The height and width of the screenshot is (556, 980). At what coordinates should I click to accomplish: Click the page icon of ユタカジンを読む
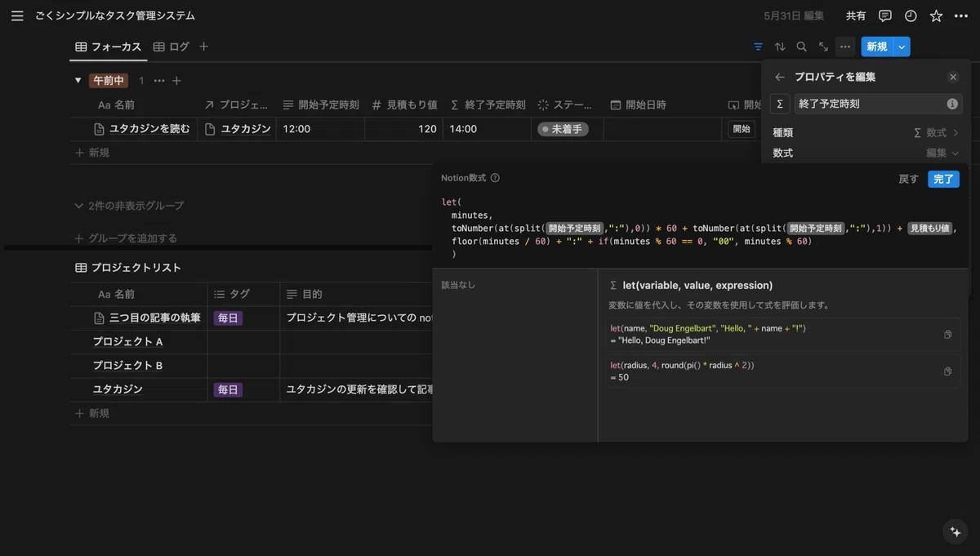click(100, 129)
